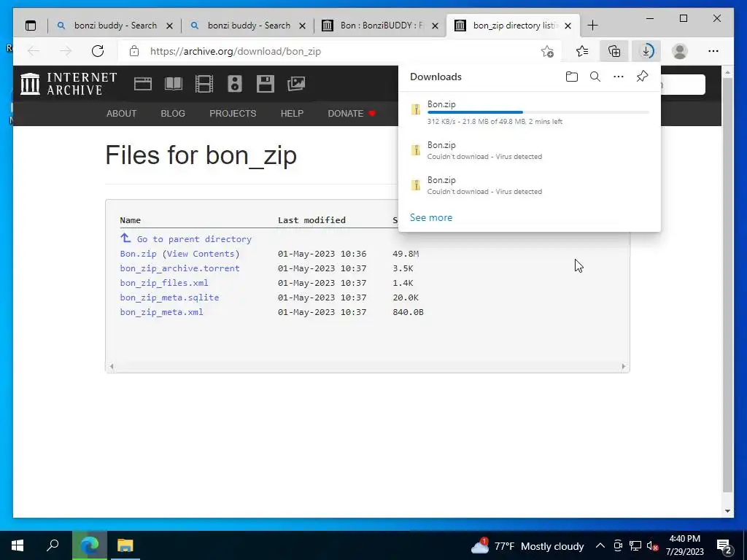Open the Software floppy disk icon
The width and height of the screenshot is (747, 560).
pos(266,84)
